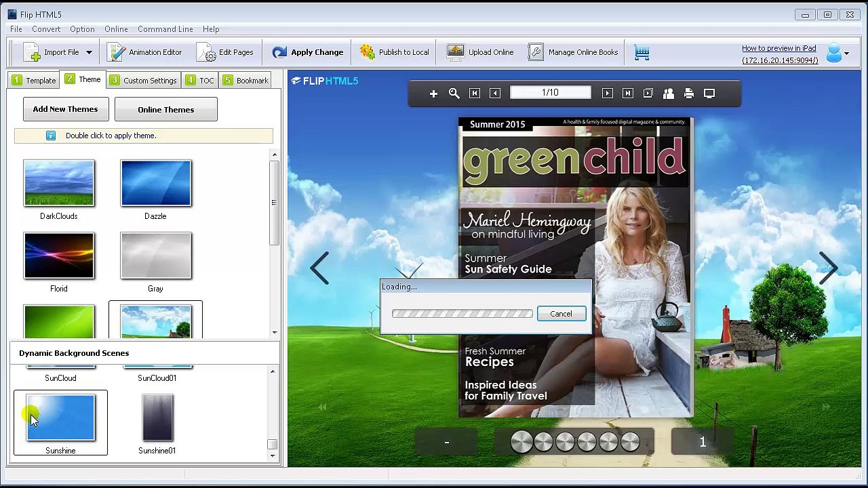Open the Online menu

[116, 29]
